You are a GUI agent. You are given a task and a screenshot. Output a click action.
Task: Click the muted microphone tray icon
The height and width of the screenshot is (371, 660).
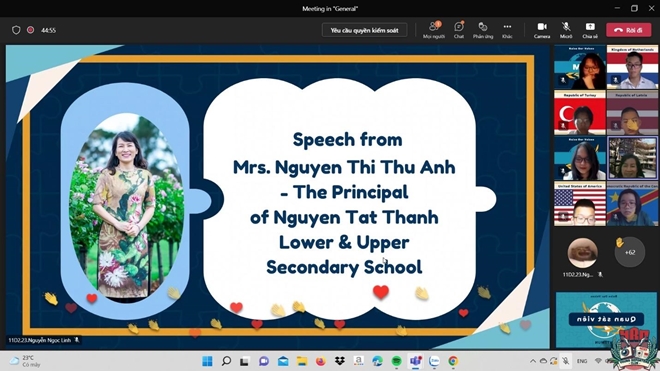(566, 361)
